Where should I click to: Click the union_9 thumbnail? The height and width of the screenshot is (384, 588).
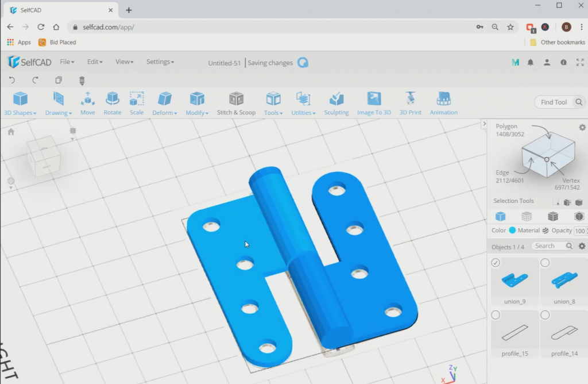tap(515, 280)
